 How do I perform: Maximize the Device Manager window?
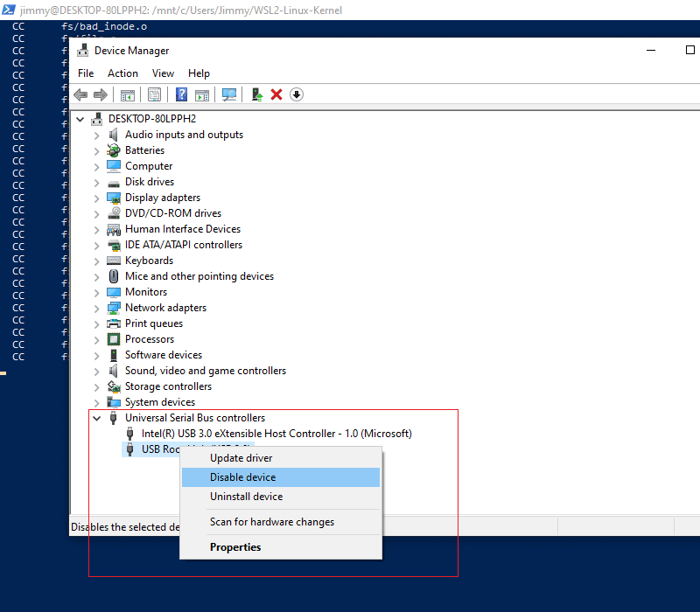coord(690,50)
